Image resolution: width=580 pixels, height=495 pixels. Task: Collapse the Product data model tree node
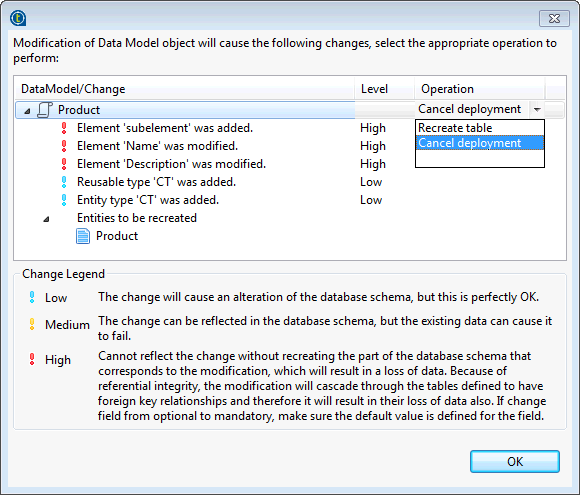pos(27,111)
